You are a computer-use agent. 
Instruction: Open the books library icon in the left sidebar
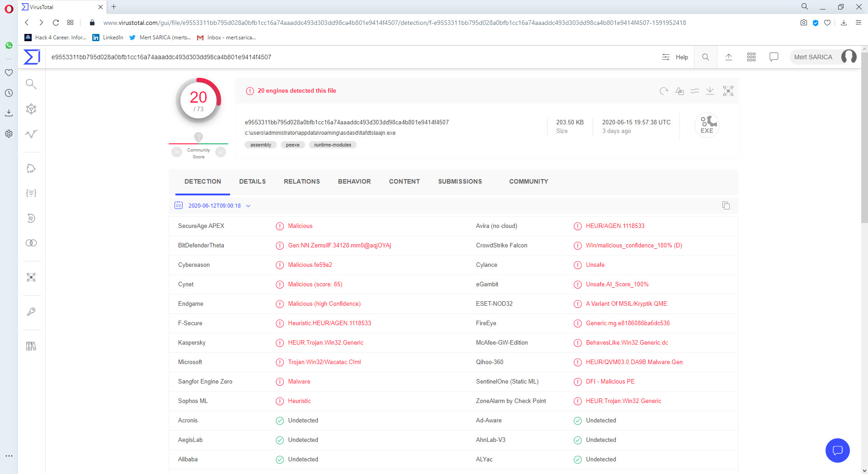pos(31,346)
